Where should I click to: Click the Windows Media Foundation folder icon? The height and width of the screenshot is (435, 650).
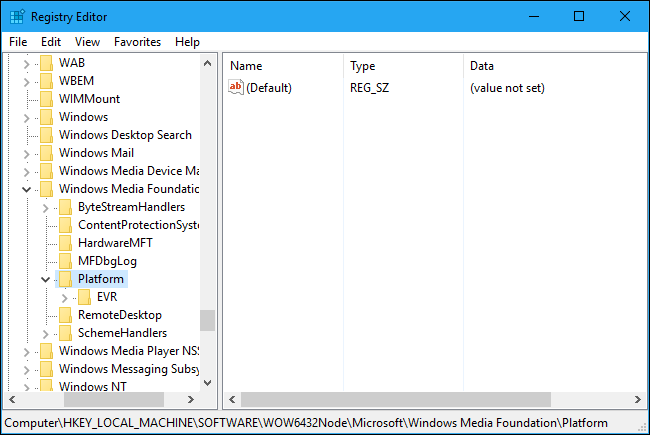[x=46, y=189]
